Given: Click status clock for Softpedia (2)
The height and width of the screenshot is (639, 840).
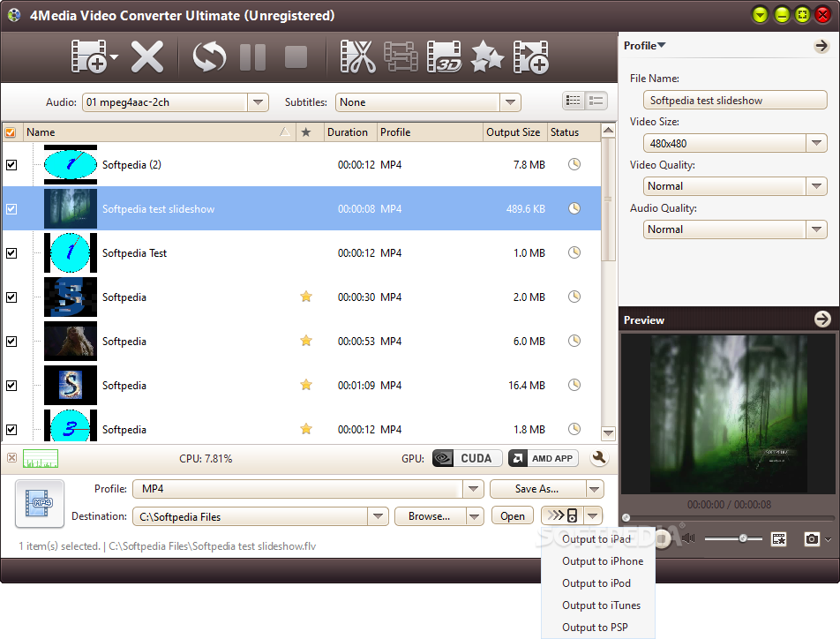Looking at the screenshot, I should [574, 164].
